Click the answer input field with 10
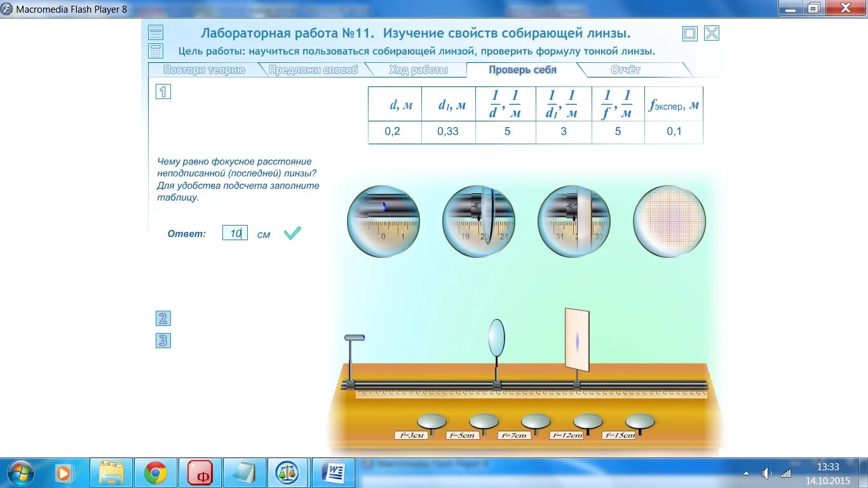 [x=235, y=233]
